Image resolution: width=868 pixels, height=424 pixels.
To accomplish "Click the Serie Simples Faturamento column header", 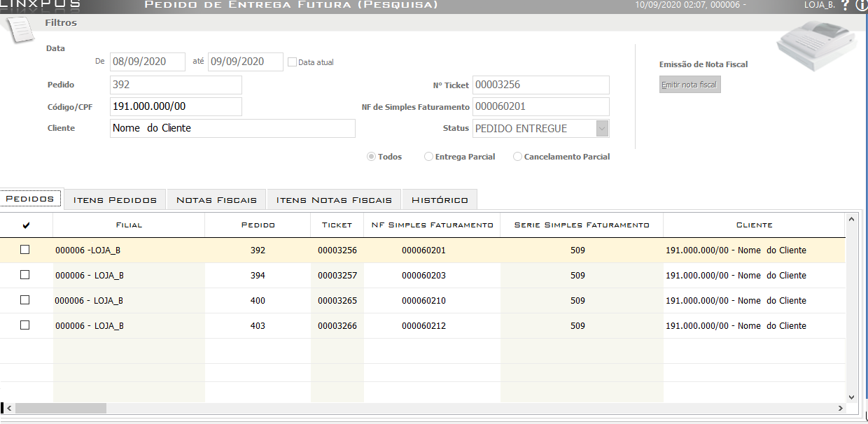I will (x=582, y=225).
